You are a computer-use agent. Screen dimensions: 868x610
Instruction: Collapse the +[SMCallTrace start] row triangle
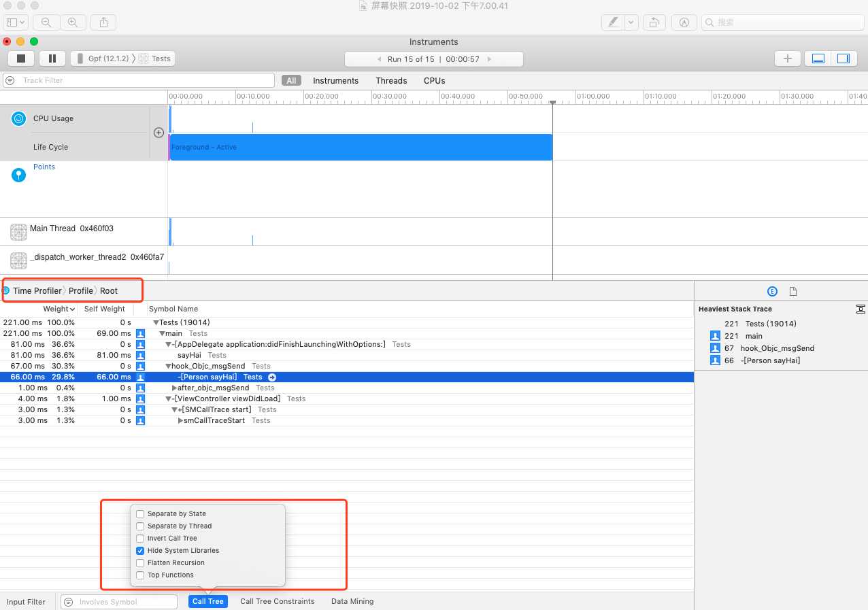[x=174, y=409]
